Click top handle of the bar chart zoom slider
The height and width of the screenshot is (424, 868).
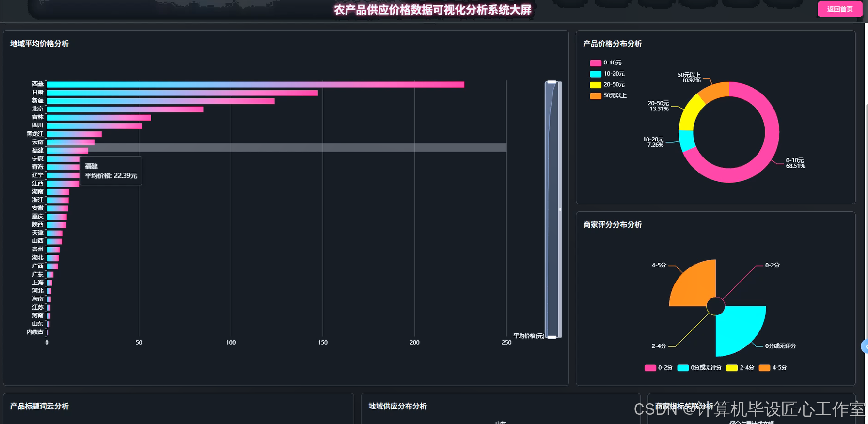click(552, 82)
